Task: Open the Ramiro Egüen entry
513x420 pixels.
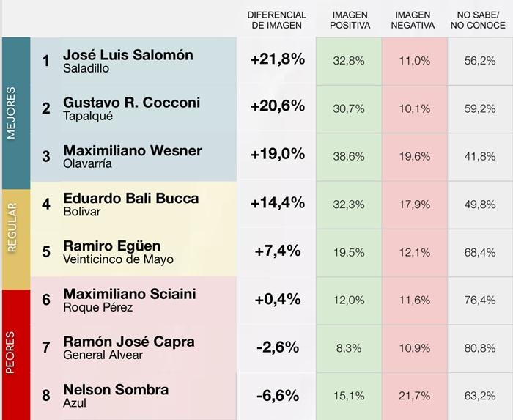Action: coord(111,246)
